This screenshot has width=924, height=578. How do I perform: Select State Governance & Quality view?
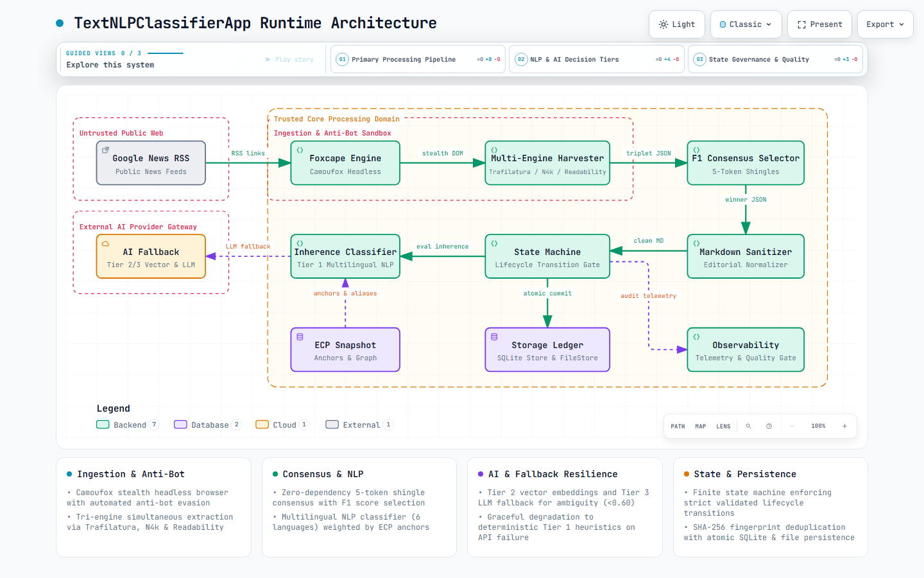775,59
